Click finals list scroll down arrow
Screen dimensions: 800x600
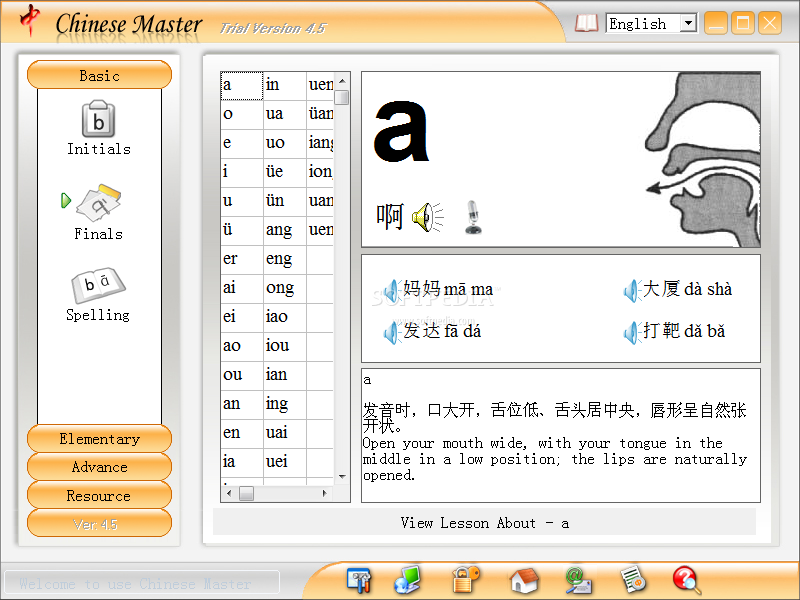[x=342, y=477]
